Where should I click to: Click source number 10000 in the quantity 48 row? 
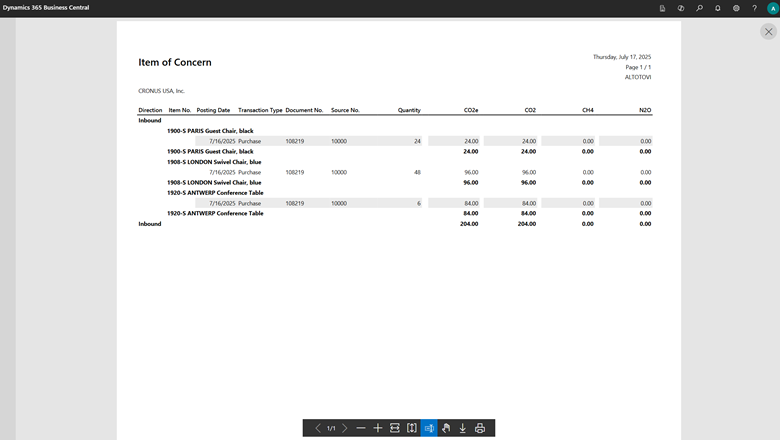(x=339, y=173)
